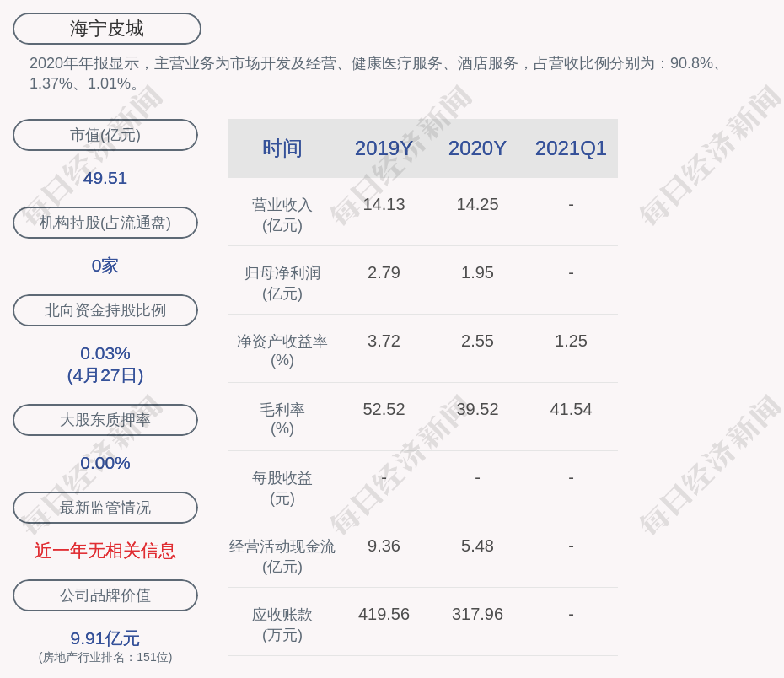Screen dimensions: 784x678
Task: Click the red 近一年无相关信息 text
Action: click(x=105, y=551)
